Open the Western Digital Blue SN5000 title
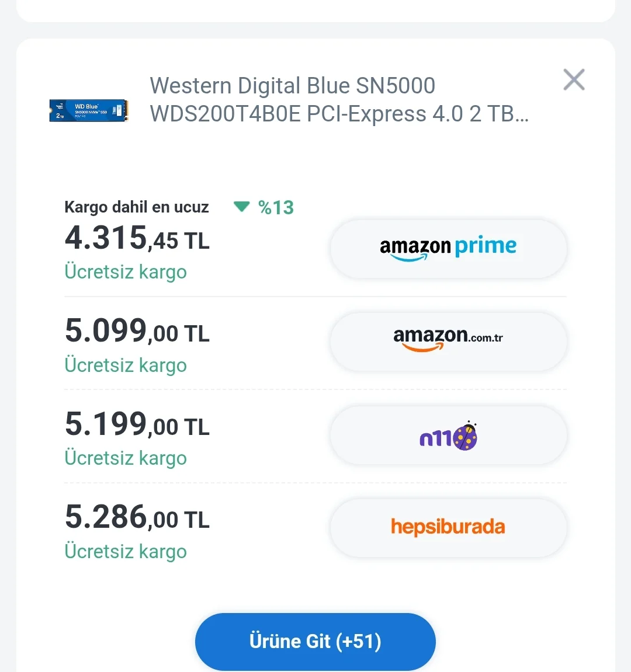Image resolution: width=631 pixels, height=672 pixels. pos(292,86)
